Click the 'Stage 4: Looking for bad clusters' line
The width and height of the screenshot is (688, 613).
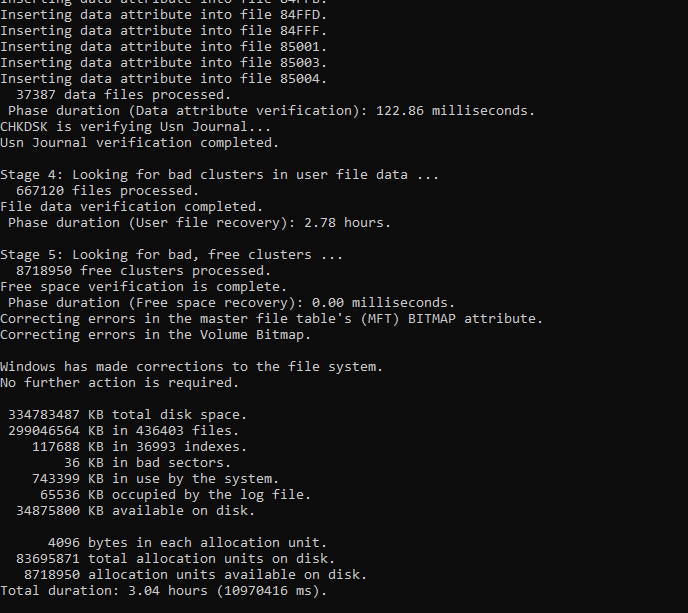click(219, 175)
